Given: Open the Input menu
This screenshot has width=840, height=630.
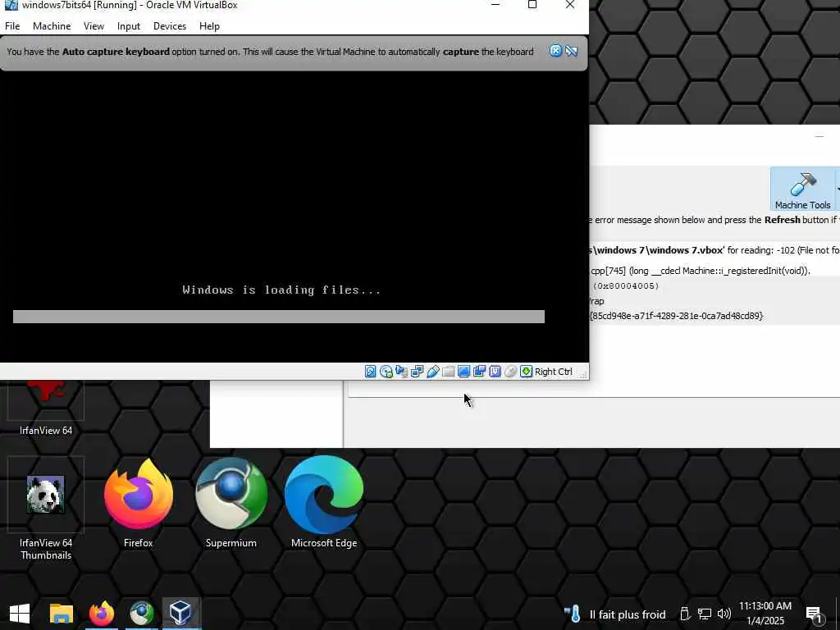Looking at the screenshot, I should [129, 26].
